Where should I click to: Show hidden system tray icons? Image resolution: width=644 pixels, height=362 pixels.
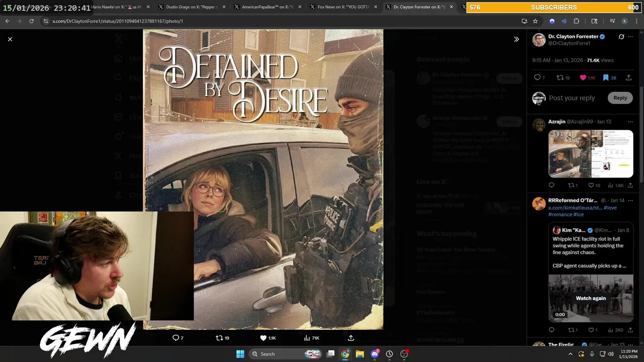[570, 354]
